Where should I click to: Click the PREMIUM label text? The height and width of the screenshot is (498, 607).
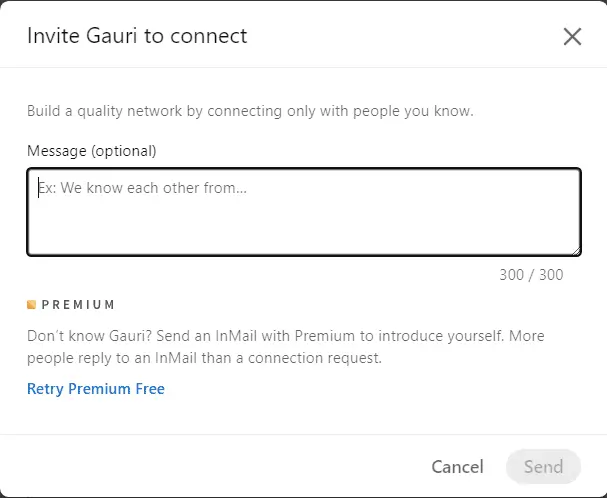pyautogui.click(x=78, y=305)
